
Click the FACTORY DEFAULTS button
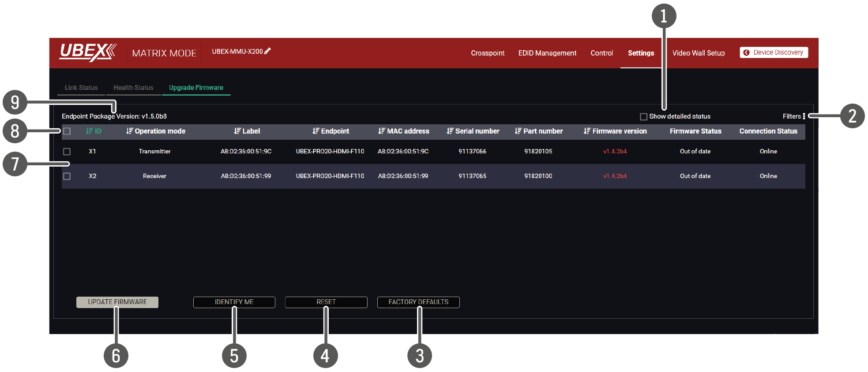point(418,302)
